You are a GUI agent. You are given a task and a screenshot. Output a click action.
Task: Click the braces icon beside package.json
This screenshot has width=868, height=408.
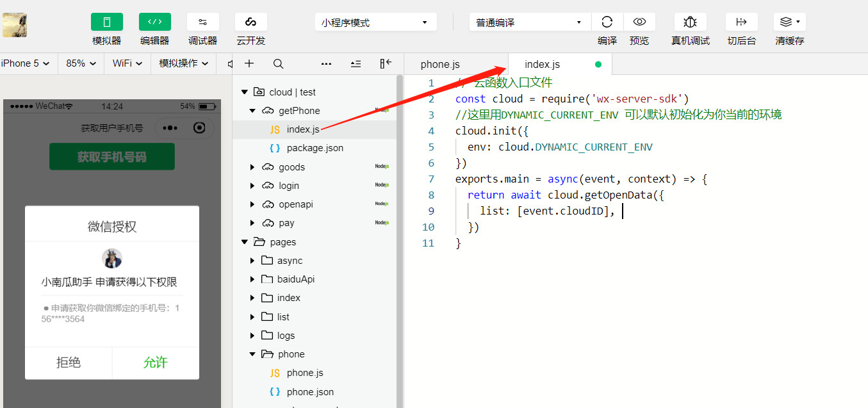(275, 148)
